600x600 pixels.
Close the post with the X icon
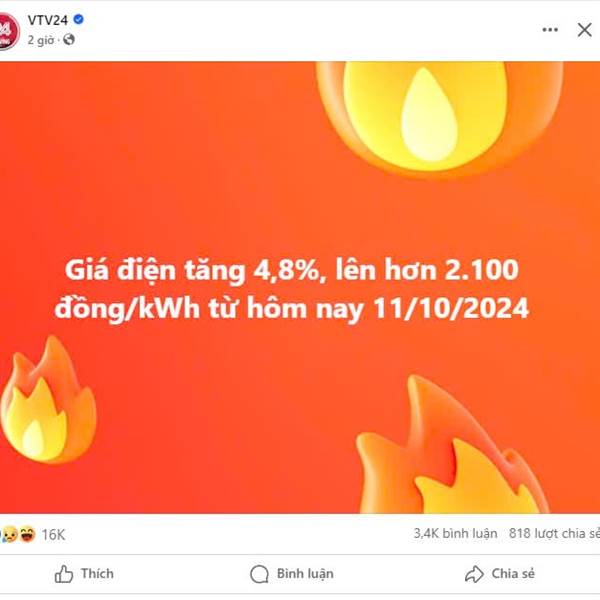click(584, 30)
